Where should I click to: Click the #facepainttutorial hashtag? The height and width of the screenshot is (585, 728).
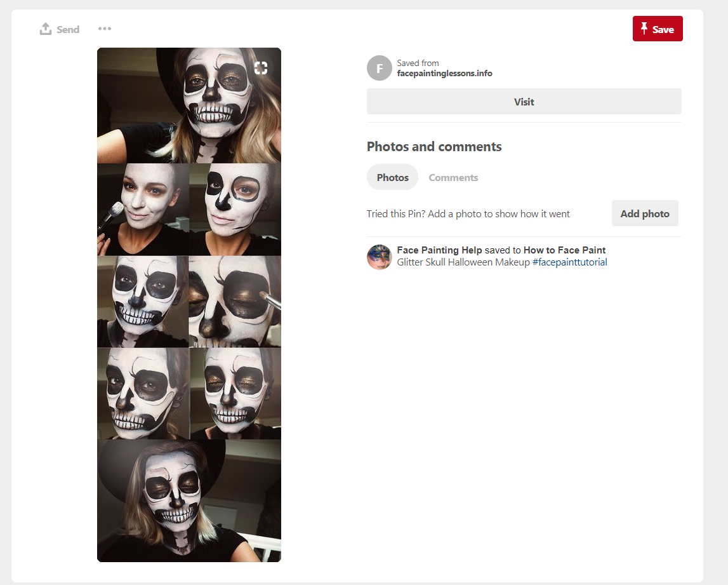coord(570,262)
